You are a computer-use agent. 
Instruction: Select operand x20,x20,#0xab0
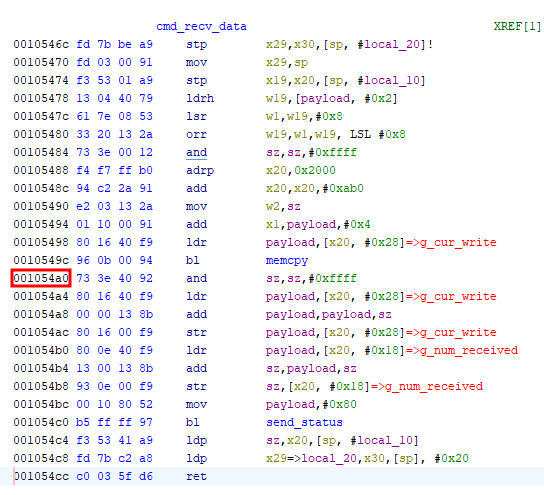click(315, 188)
